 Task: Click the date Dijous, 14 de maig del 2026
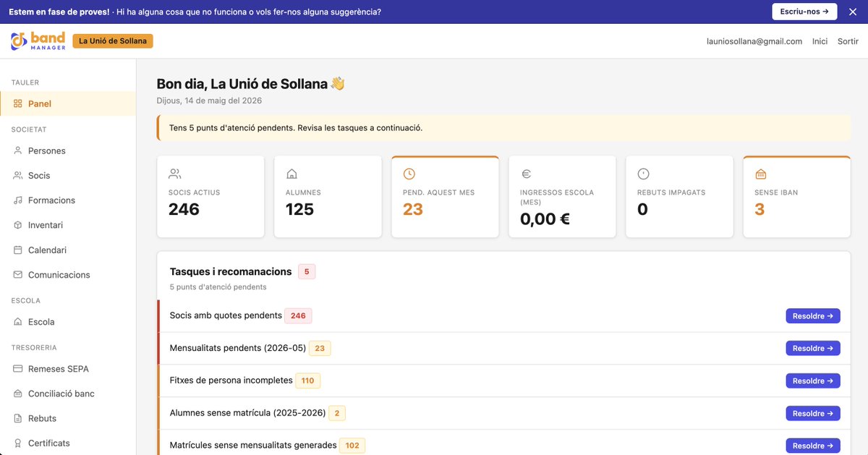[x=209, y=101]
